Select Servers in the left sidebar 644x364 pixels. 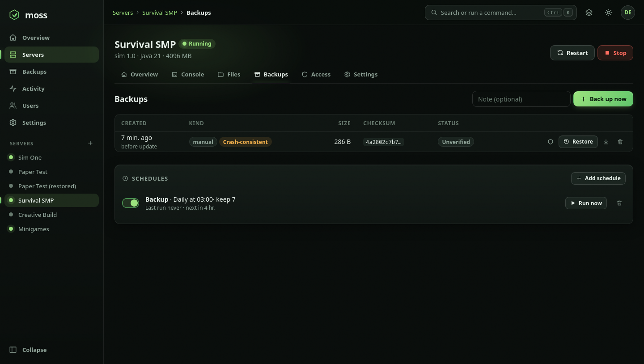(51, 55)
